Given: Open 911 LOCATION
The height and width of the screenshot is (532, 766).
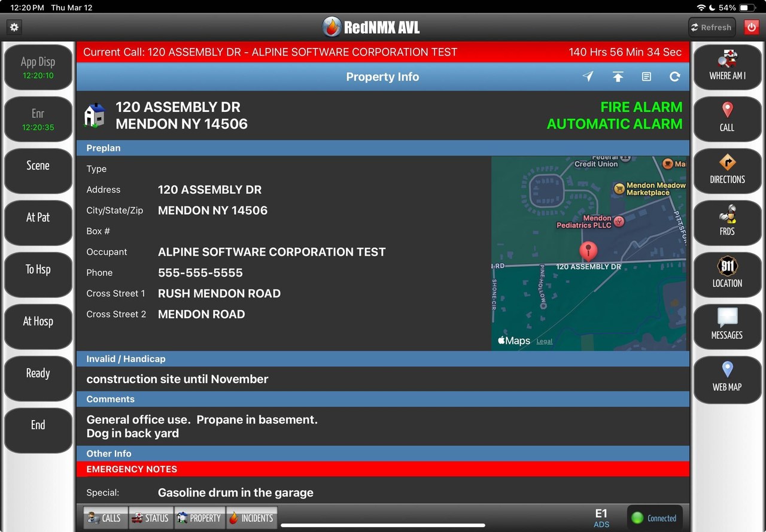Looking at the screenshot, I should tap(727, 274).
